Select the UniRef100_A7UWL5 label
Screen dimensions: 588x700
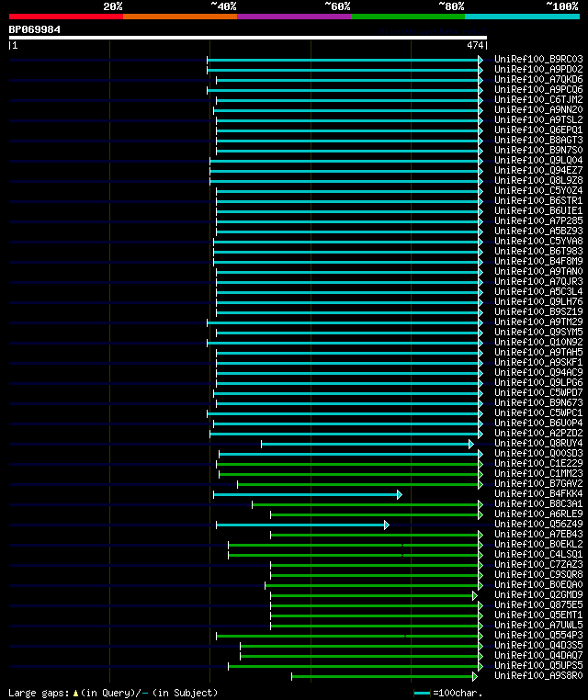pos(538,625)
